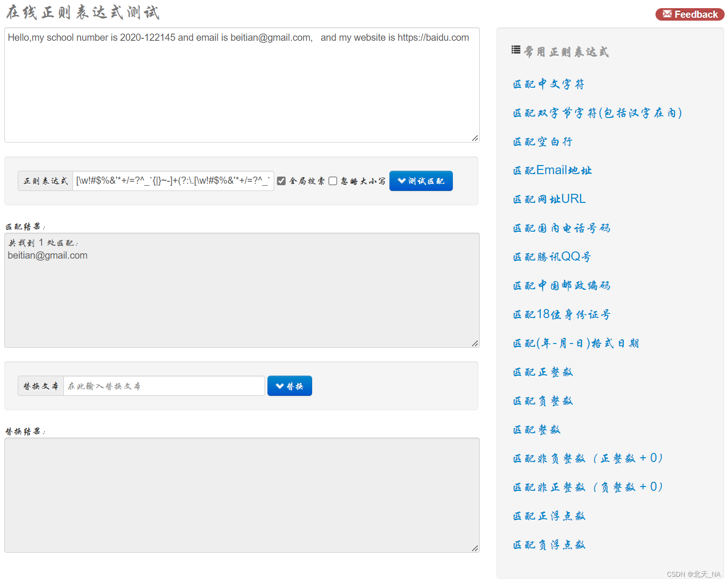Focus the test text input area
Viewport: 728px width, 582px height.
pyautogui.click(x=242, y=85)
